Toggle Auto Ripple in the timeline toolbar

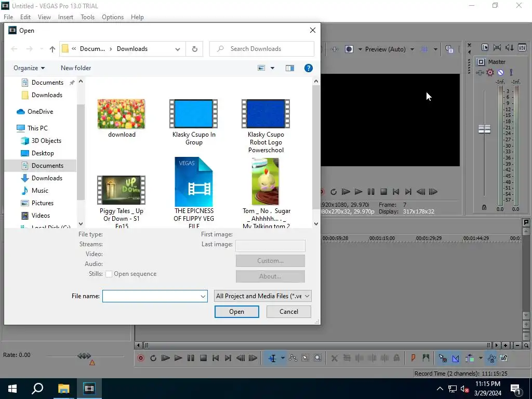point(470,358)
